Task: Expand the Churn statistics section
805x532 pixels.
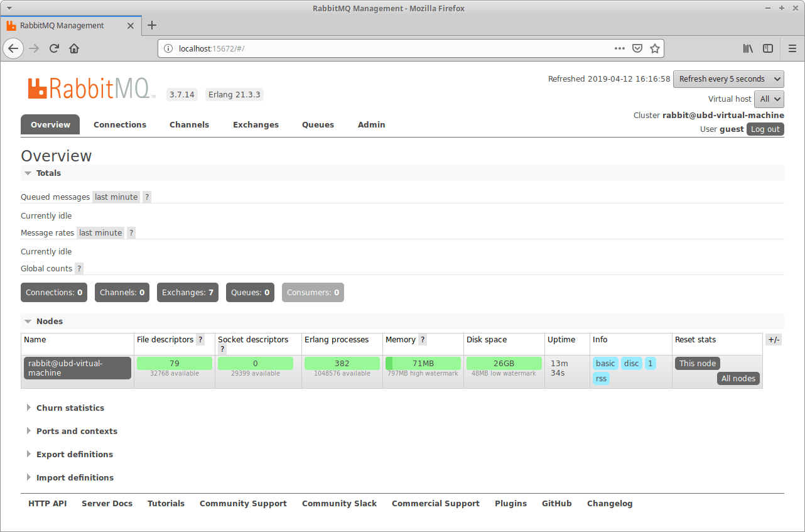Action: pyautogui.click(x=70, y=408)
